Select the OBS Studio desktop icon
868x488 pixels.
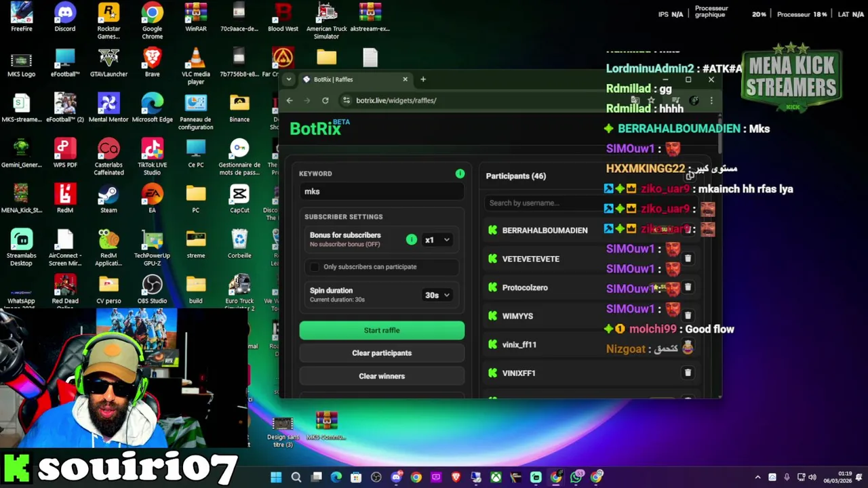[x=152, y=290]
